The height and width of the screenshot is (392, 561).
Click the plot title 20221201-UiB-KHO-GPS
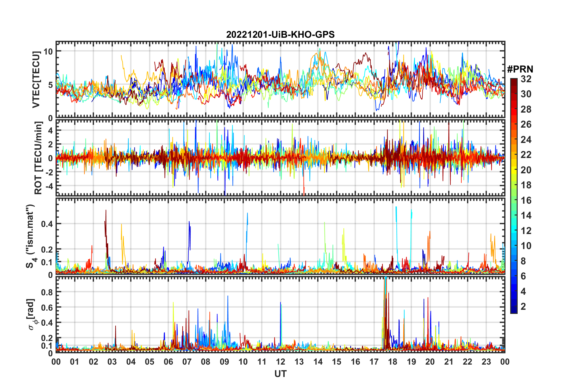coord(280,34)
